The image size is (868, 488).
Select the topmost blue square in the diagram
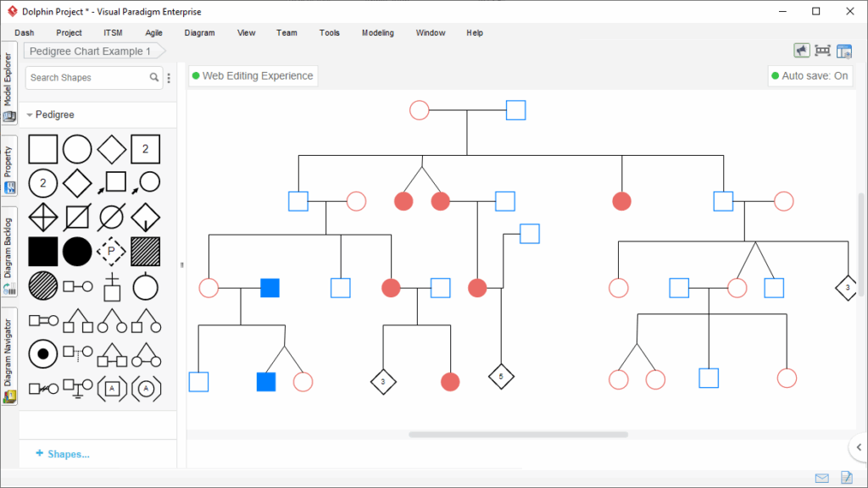pyautogui.click(x=515, y=110)
